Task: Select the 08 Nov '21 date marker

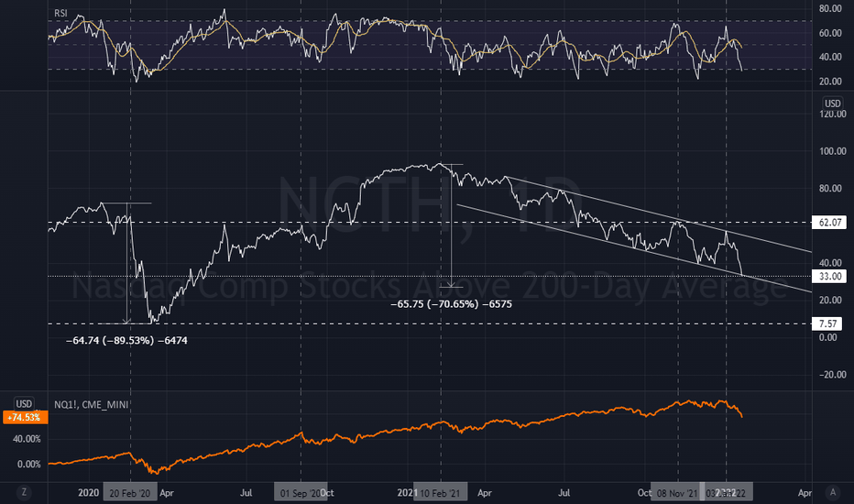Action: 677,493
